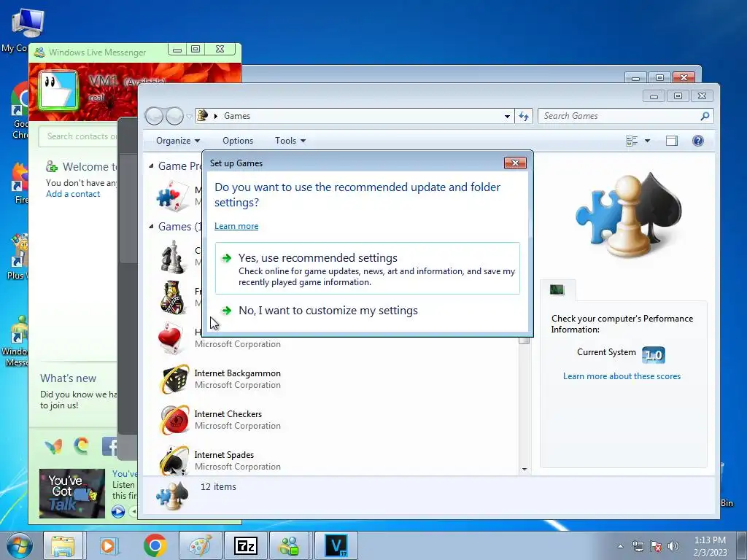This screenshot has width=747, height=560.
Task: Click the performance information tab icon
Action: click(557, 289)
